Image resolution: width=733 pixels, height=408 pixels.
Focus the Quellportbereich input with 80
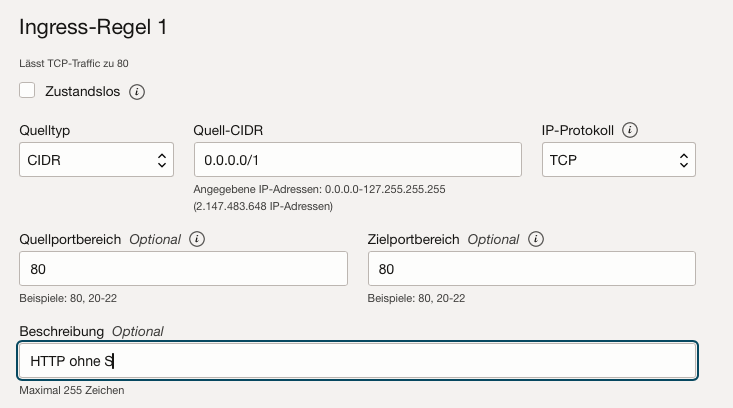click(x=183, y=269)
